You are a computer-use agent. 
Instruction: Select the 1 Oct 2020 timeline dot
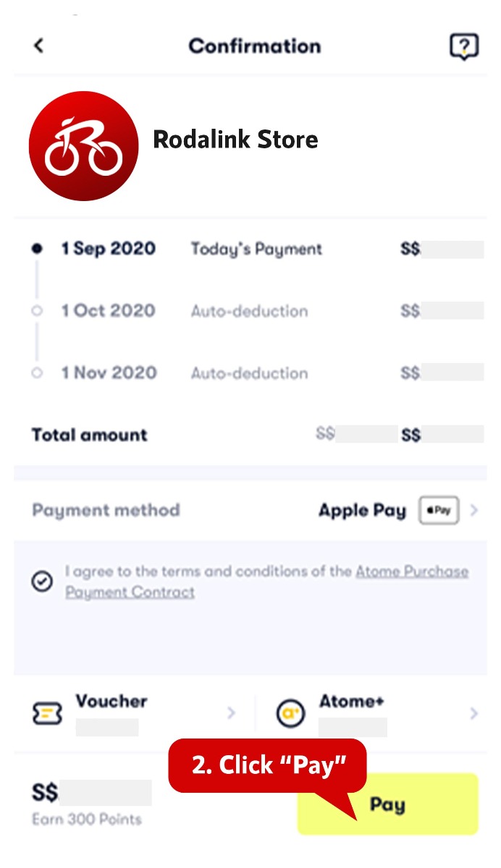pos(37,311)
